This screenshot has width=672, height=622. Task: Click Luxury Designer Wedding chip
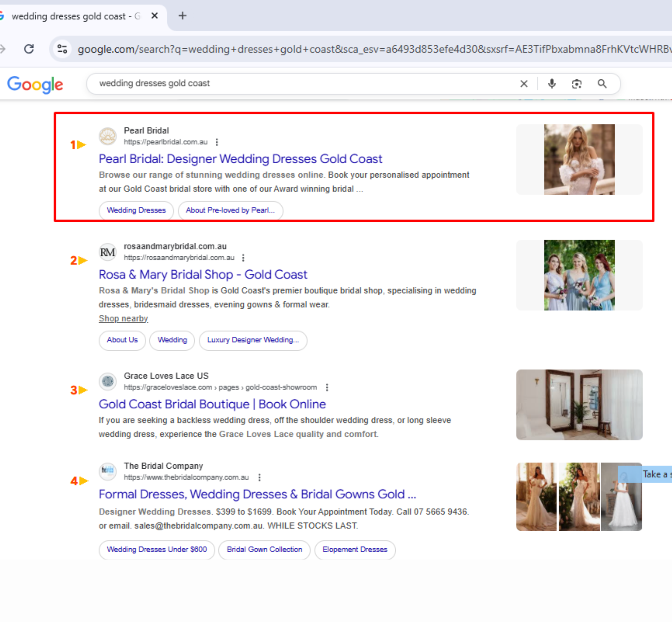(x=253, y=340)
